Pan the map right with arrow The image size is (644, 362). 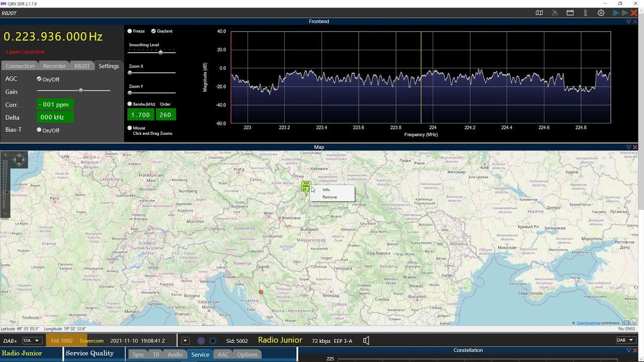[23, 160]
